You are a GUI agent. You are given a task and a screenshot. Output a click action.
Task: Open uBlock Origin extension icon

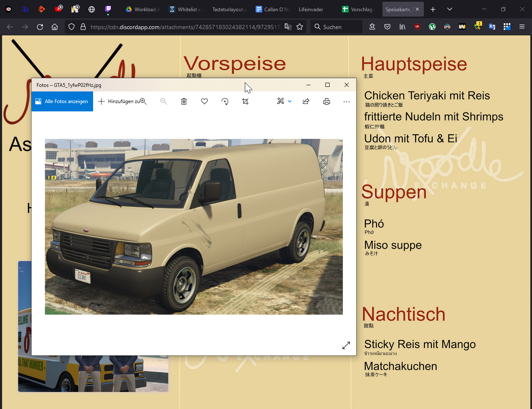point(417,27)
